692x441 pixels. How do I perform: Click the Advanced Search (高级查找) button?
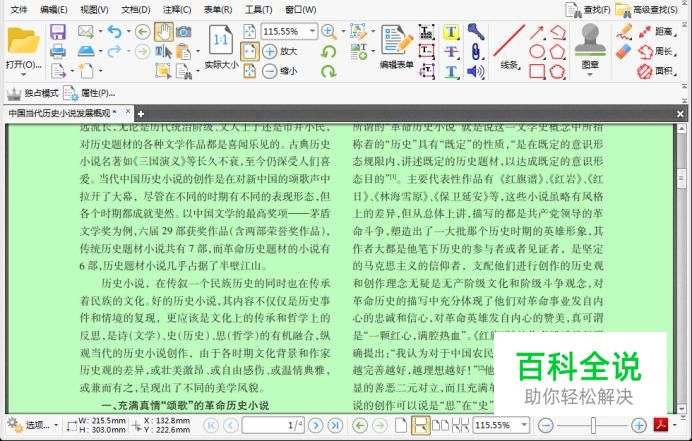point(646,10)
